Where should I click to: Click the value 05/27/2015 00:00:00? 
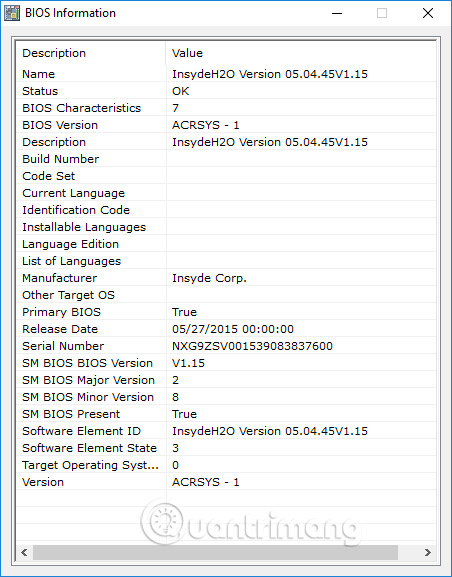233,329
